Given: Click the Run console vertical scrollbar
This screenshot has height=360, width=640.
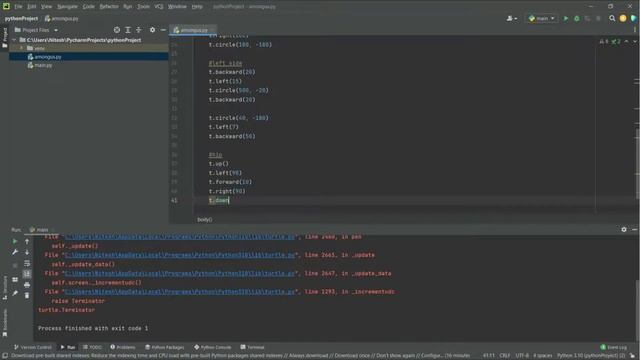Looking at the screenshot, I should click(637, 310).
